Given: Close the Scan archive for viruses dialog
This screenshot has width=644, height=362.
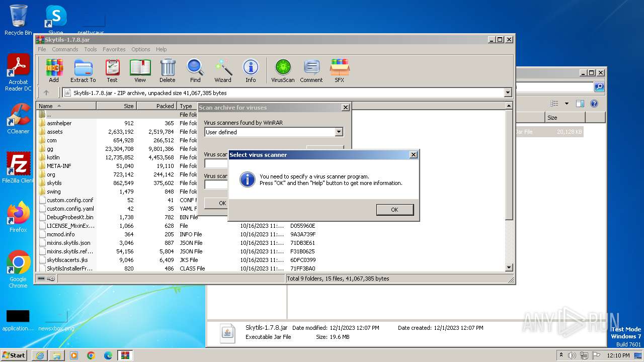Looking at the screenshot, I should coord(345,108).
